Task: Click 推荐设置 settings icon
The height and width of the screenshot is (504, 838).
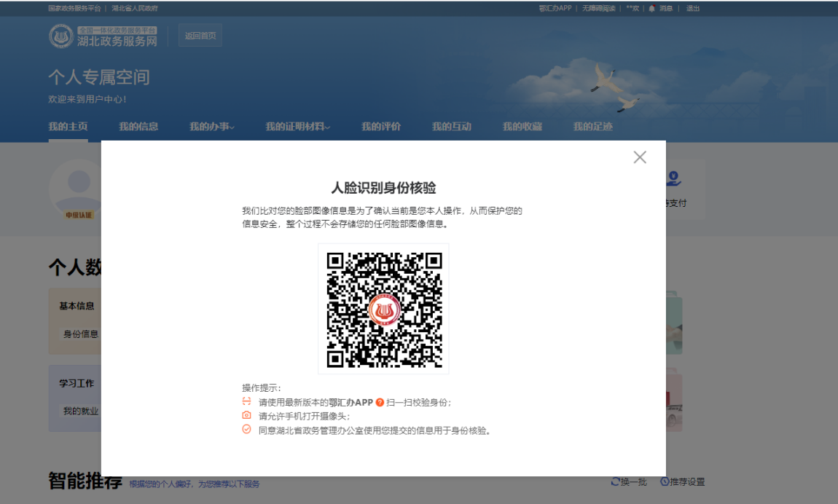Action: pyautogui.click(x=665, y=481)
